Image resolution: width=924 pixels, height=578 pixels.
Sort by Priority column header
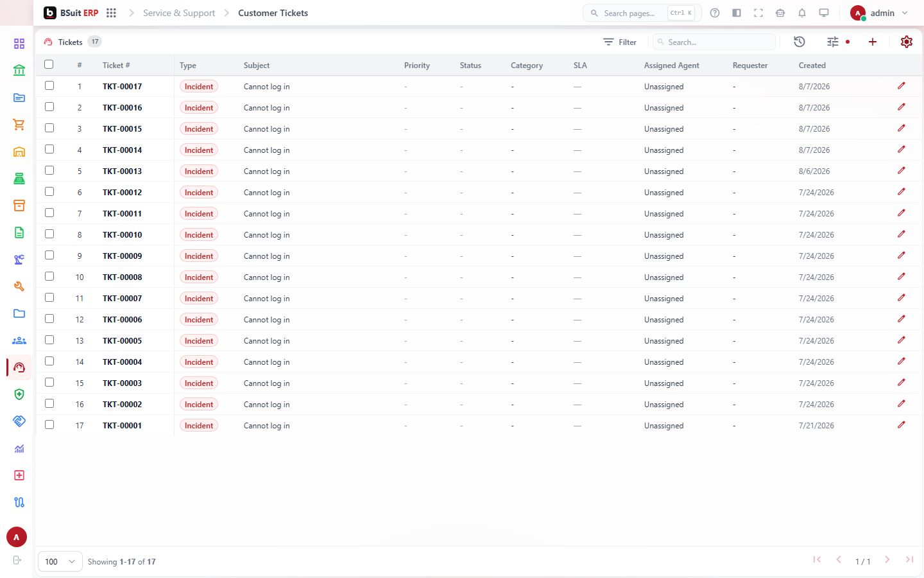[x=417, y=66]
